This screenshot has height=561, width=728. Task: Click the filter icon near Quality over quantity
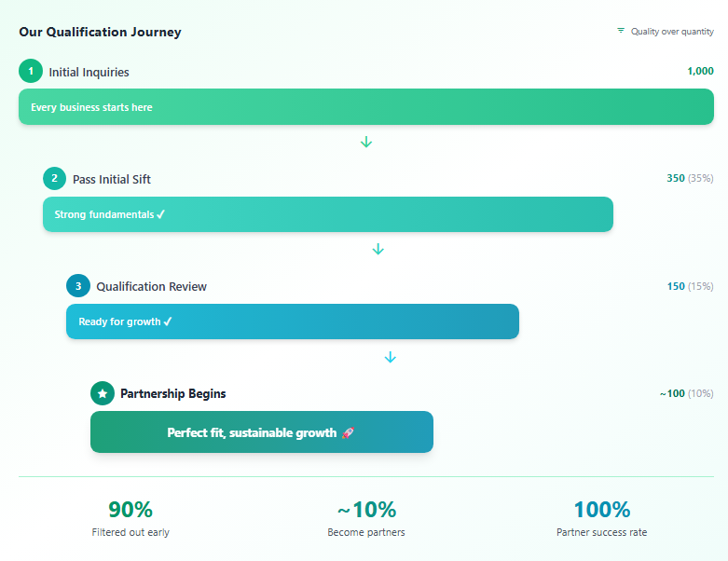click(x=621, y=31)
